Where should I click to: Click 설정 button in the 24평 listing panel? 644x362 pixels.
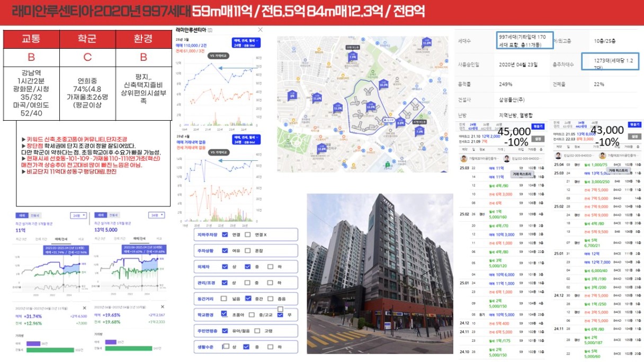(x=538, y=139)
